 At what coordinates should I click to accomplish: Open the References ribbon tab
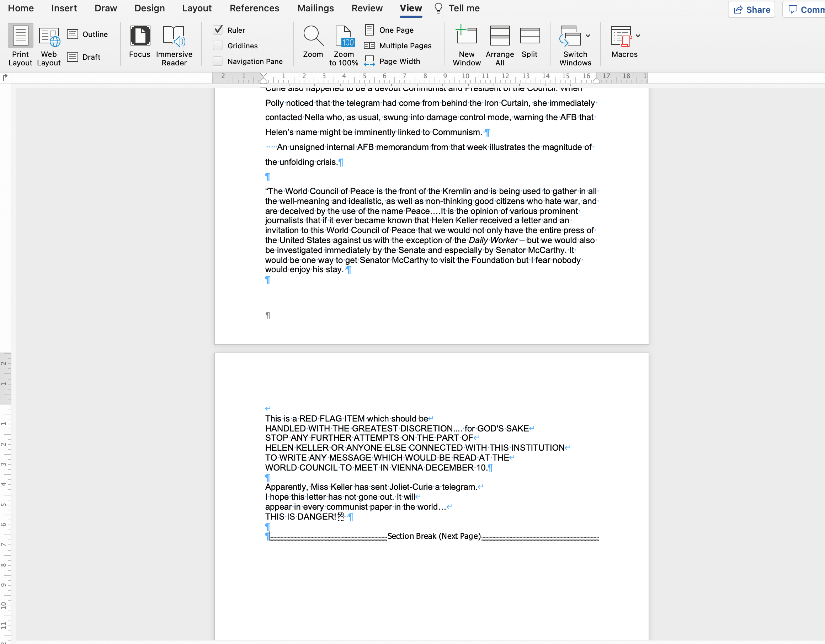[x=254, y=8]
